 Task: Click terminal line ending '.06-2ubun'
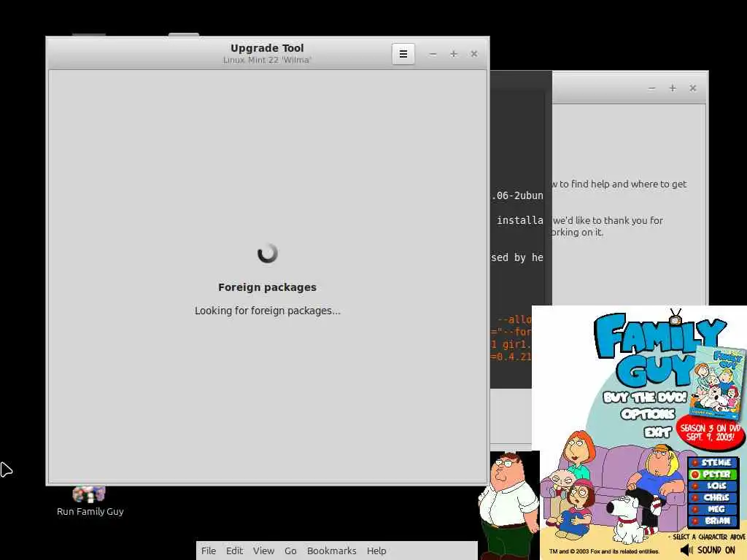coord(517,195)
